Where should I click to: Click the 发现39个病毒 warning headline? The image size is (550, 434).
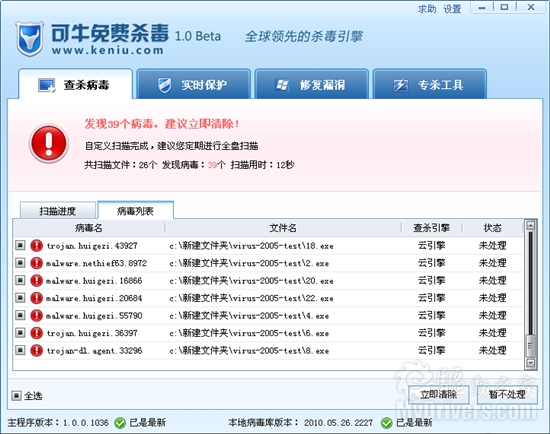coord(162,123)
